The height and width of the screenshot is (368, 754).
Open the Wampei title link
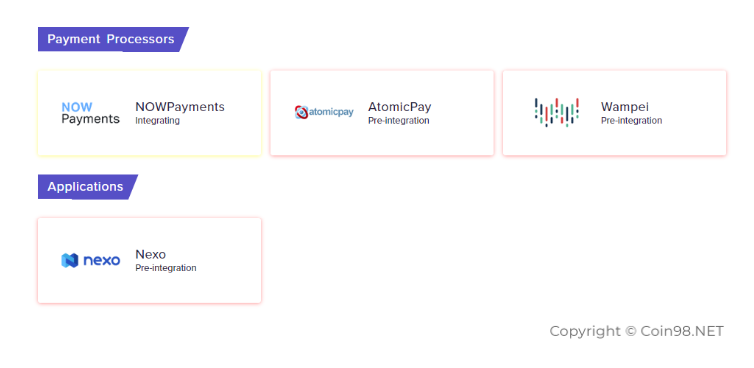pyautogui.click(x=625, y=107)
